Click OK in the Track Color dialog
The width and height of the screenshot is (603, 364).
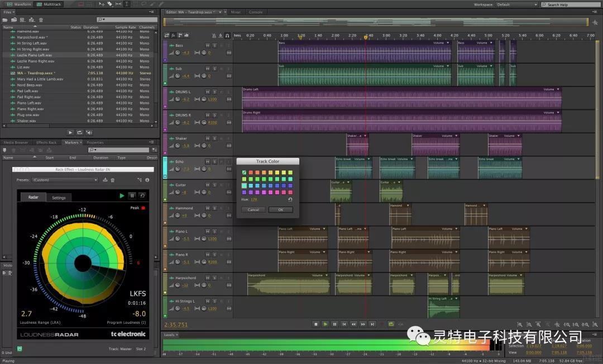[x=281, y=210]
